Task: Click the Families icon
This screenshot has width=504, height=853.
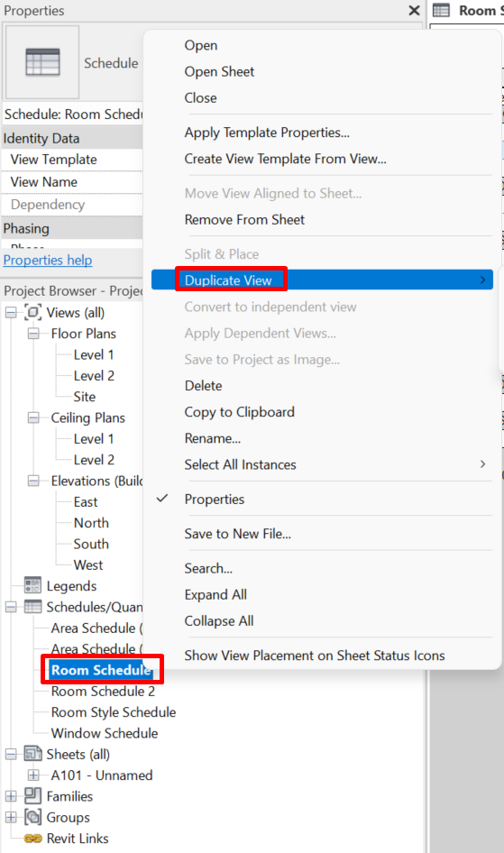Action: click(32, 796)
